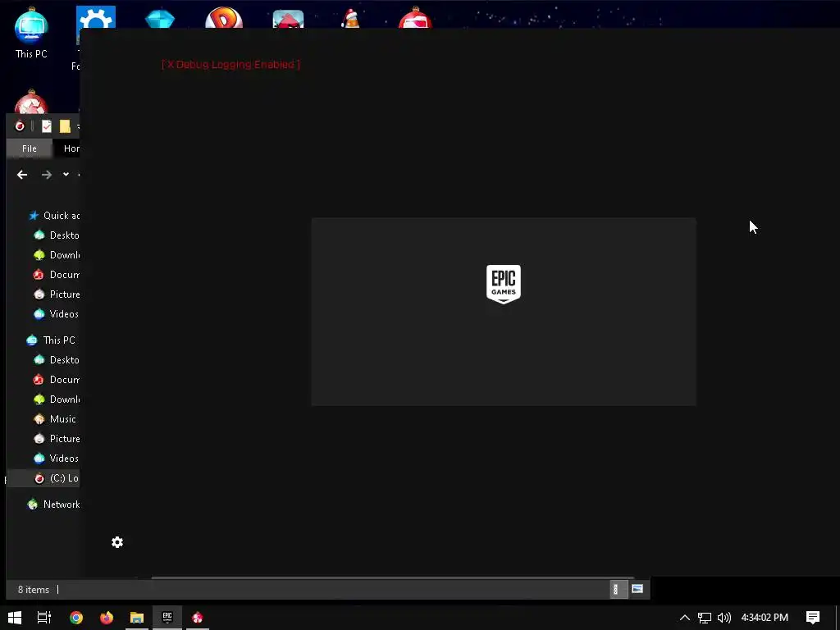Switch File Explorer to details view
Screen dimensions: 840x630
(x=619, y=589)
